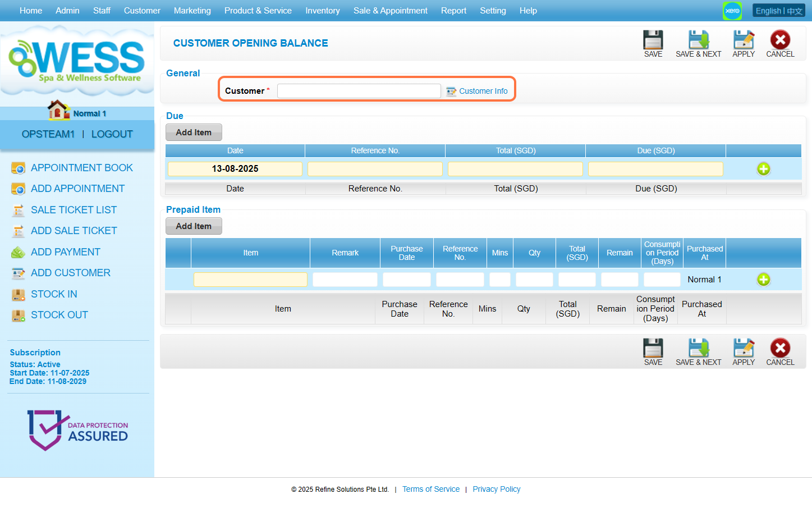Screen dimensions: 812x512
Task: Click green plus icon in Due row
Action: click(763, 169)
